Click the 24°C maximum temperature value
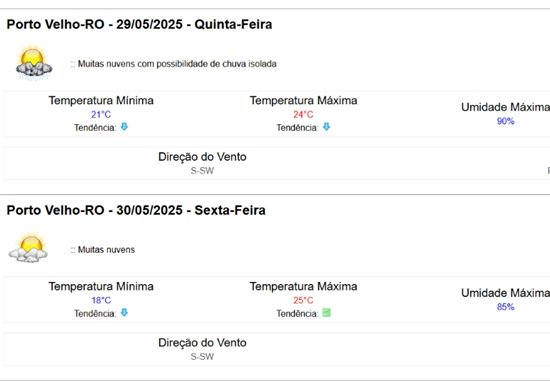The width and height of the screenshot is (550, 381). click(303, 114)
